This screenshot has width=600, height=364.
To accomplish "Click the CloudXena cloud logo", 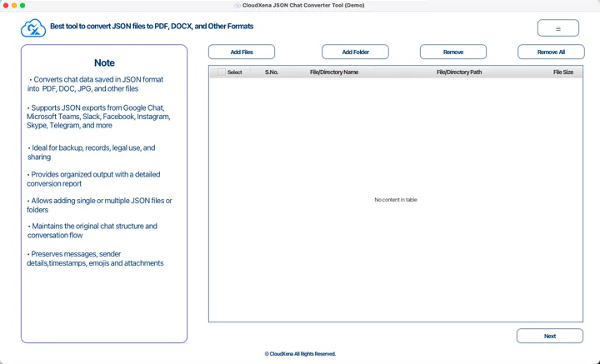I will tap(32, 28).
